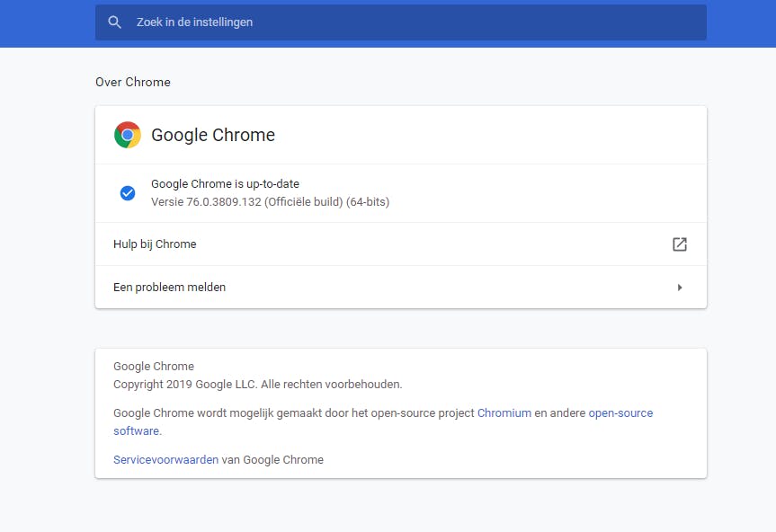776x532 pixels.
Task: Open the Servicevoorwaarden link
Action: pos(165,459)
